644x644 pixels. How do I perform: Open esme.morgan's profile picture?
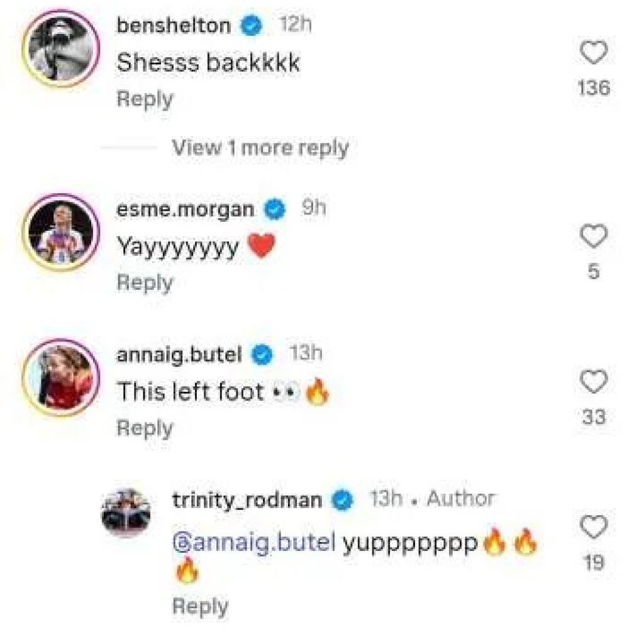(x=62, y=231)
